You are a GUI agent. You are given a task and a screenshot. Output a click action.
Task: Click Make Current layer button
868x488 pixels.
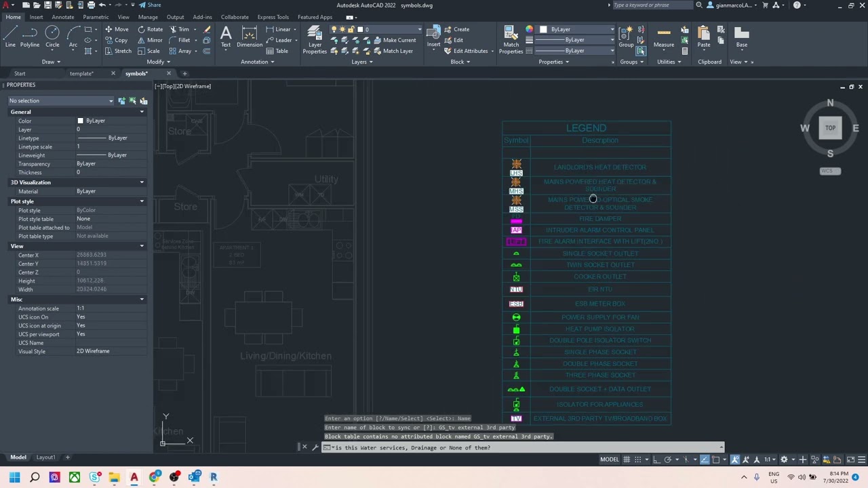pyautogui.click(x=394, y=40)
